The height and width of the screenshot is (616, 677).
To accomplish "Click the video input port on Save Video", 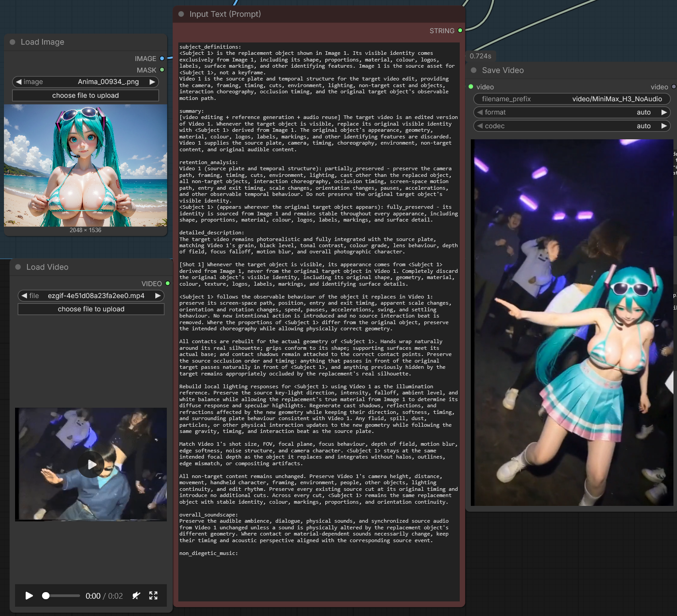I will [x=471, y=87].
